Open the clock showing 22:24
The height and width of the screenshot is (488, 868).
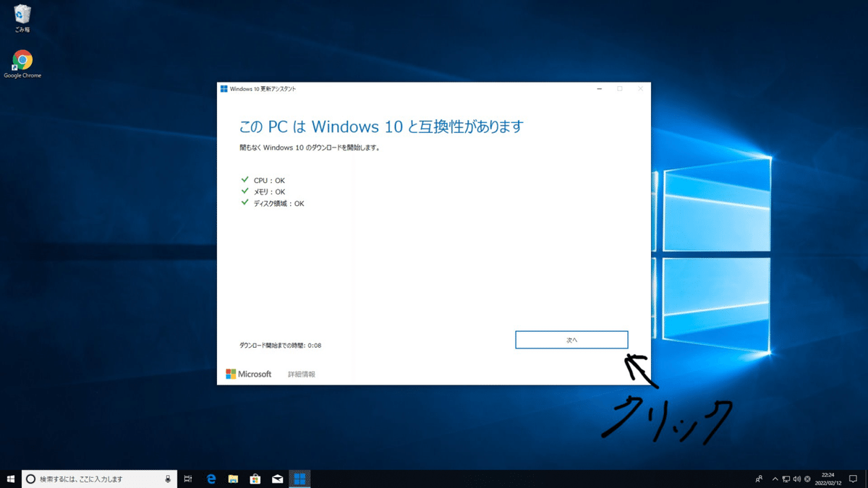[x=828, y=479]
